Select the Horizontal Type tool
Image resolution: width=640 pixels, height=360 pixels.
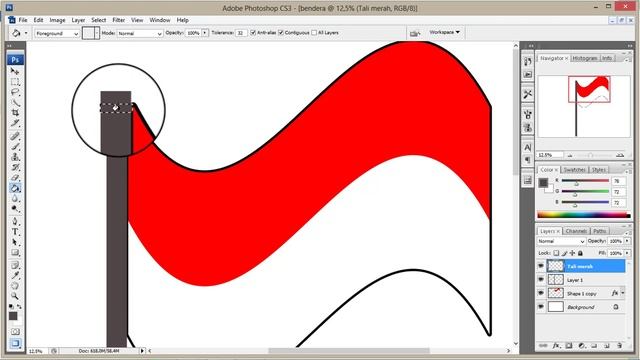tap(15, 232)
